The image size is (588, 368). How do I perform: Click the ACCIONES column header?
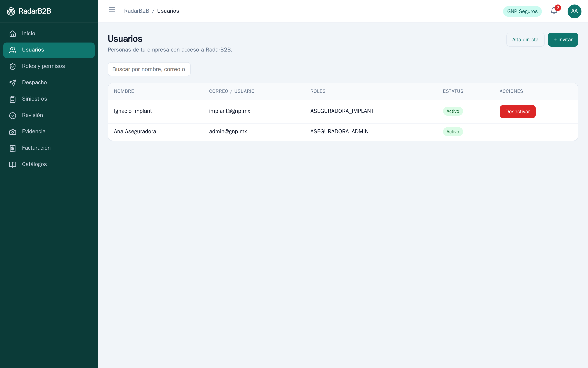tap(511, 91)
